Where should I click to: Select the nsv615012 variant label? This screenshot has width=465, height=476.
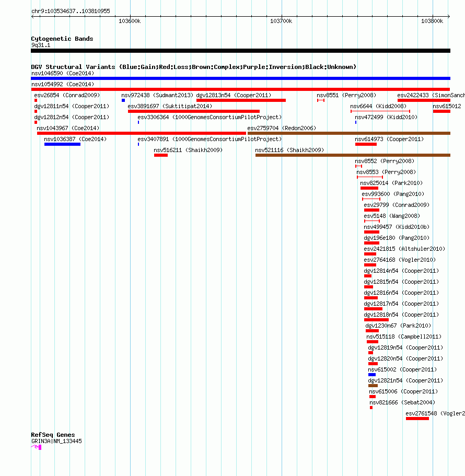pos(447,106)
